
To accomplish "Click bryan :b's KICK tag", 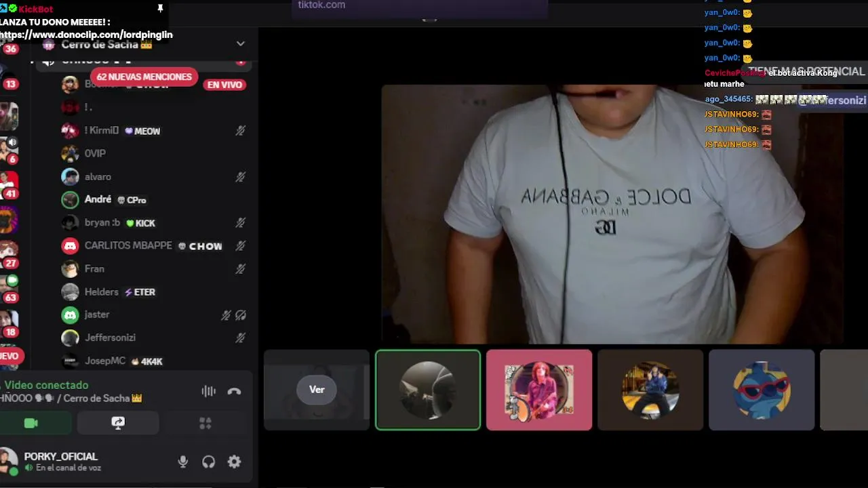I will tap(140, 223).
